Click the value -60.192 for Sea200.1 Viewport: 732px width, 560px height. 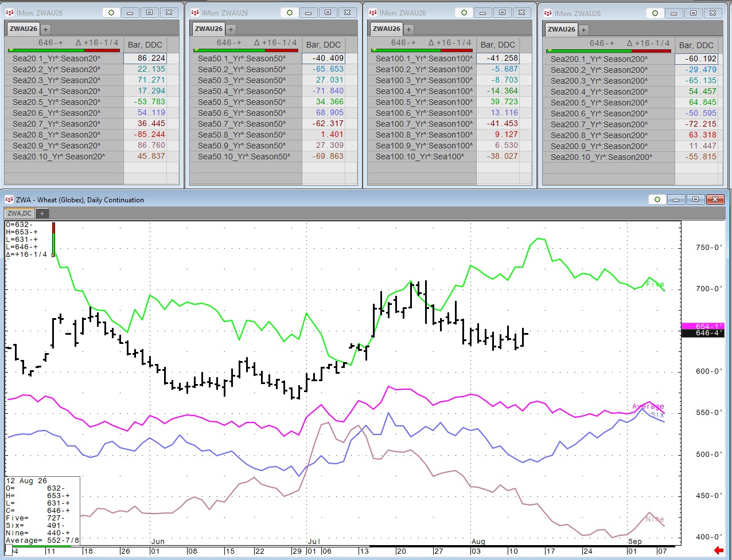(700, 58)
